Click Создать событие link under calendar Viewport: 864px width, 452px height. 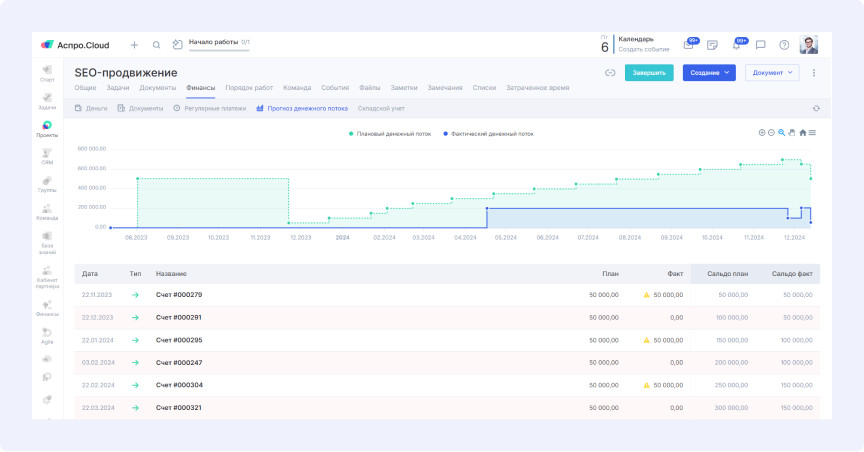[x=643, y=49]
